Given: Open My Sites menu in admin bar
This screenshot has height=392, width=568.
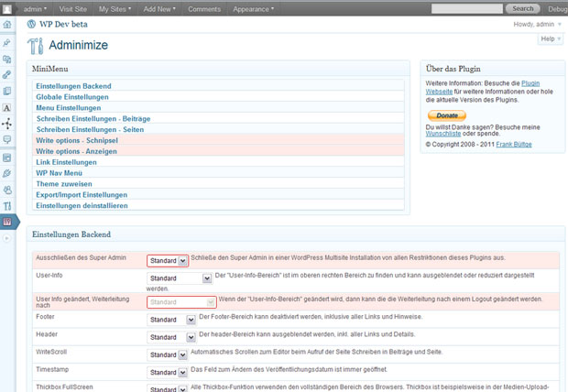Looking at the screenshot, I should click(115, 9).
